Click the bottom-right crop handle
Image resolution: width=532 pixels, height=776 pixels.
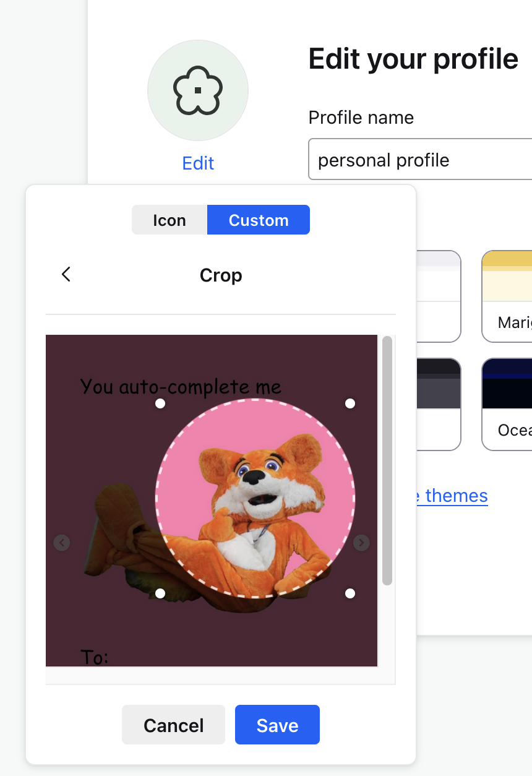[350, 593]
